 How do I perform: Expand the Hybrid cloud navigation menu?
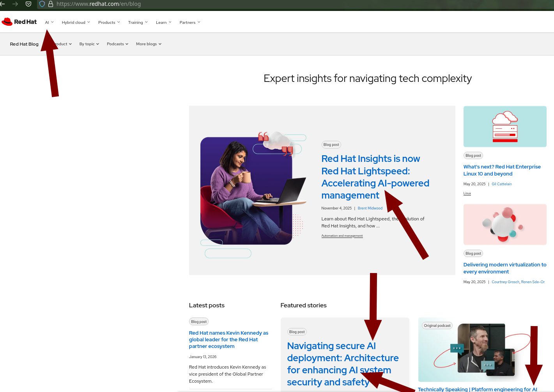[x=76, y=22]
